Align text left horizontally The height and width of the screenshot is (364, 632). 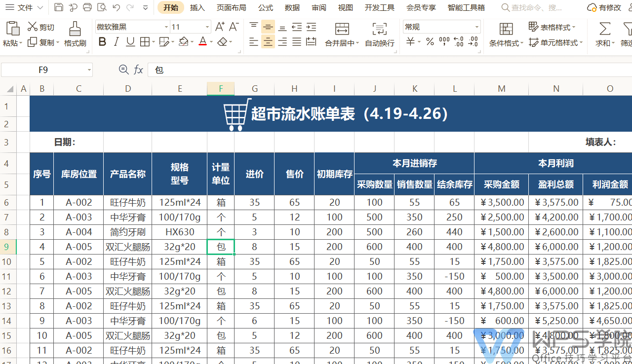(x=254, y=42)
